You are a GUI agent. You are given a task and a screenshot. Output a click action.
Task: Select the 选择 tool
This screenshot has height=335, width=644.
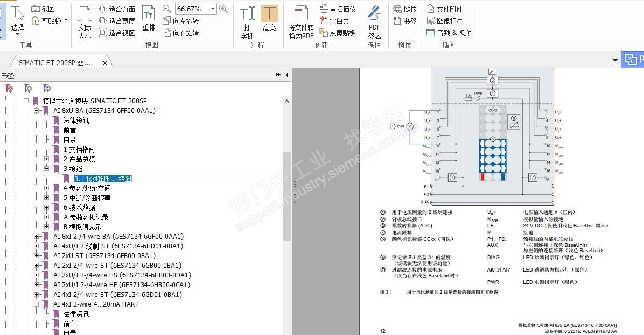pyautogui.click(x=17, y=19)
